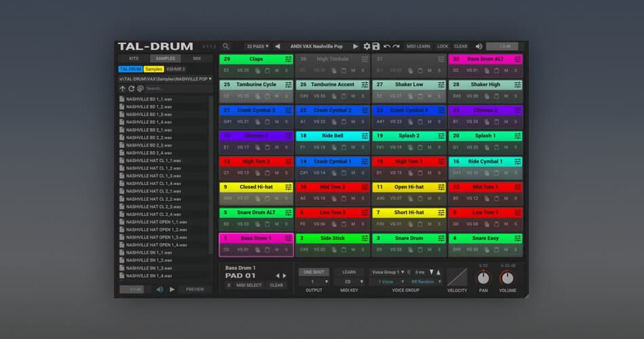Toggle browser preview speaker icon

(160, 290)
